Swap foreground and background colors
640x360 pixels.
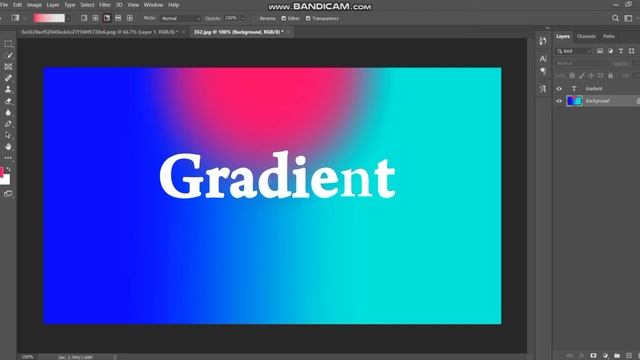9,169
